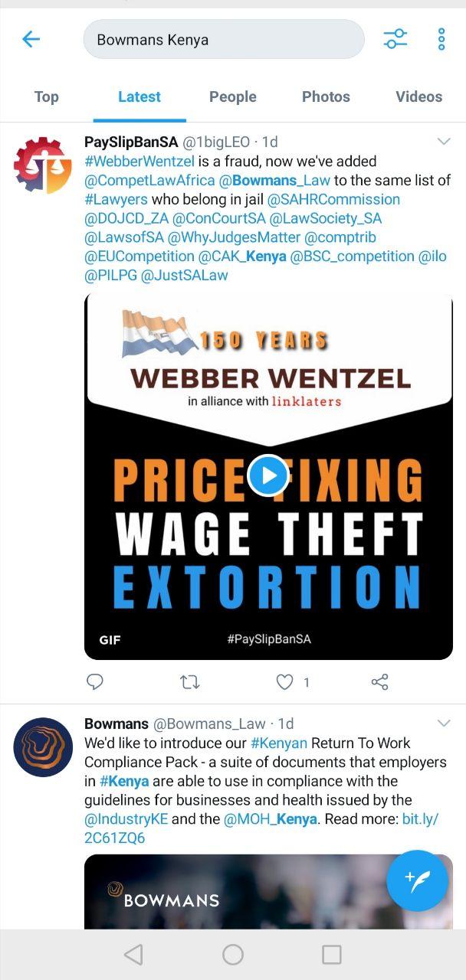Click the search field with Bowmans Kenya
The height and width of the screenshot is (980, 466).
224,39
